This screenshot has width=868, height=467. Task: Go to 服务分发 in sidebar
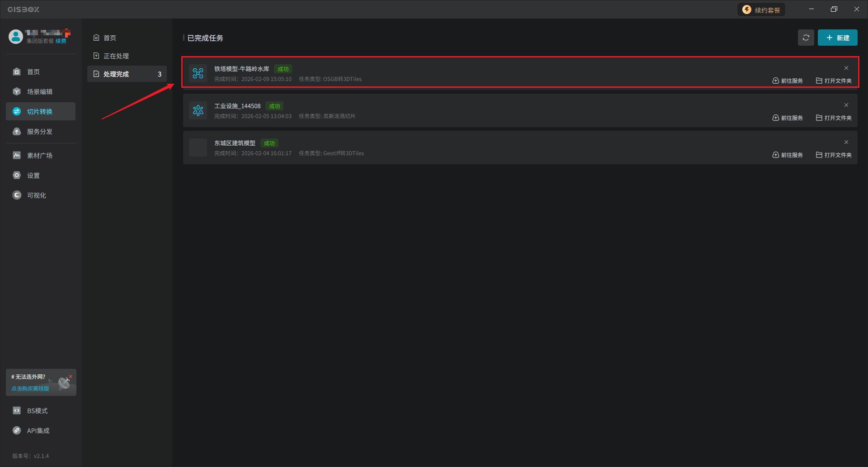[x=40, y=132]
